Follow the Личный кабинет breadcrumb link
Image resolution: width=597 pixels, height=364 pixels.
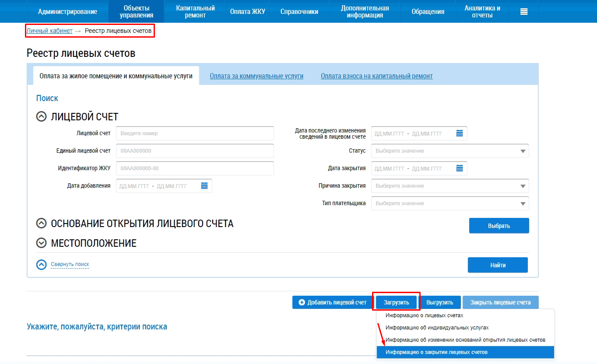[x=49, y=31]
